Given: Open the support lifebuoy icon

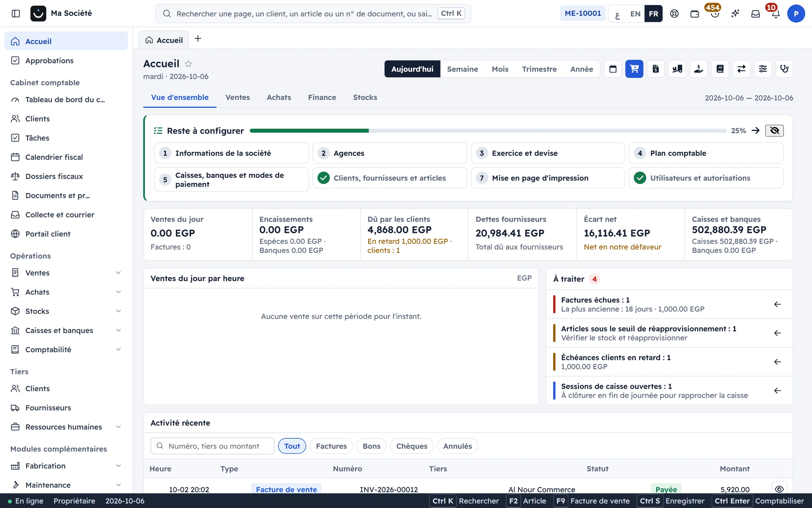Looking at the screenshot, I should pos(674,14).
